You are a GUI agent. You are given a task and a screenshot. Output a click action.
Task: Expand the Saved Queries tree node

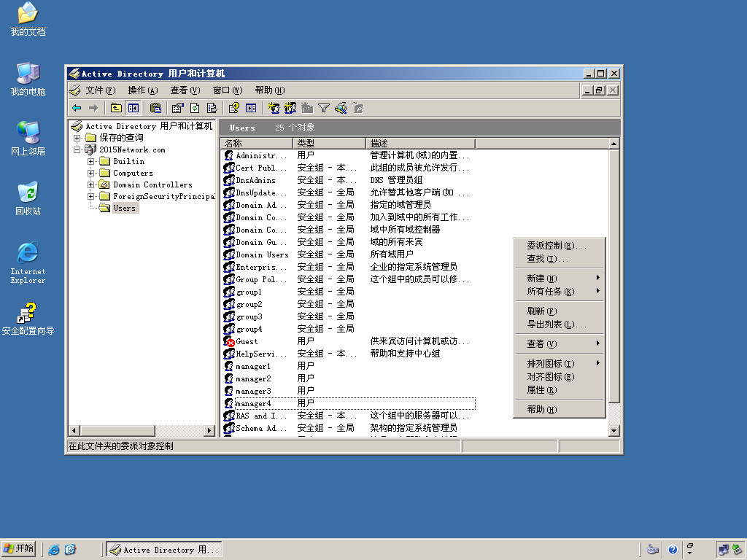77,138
